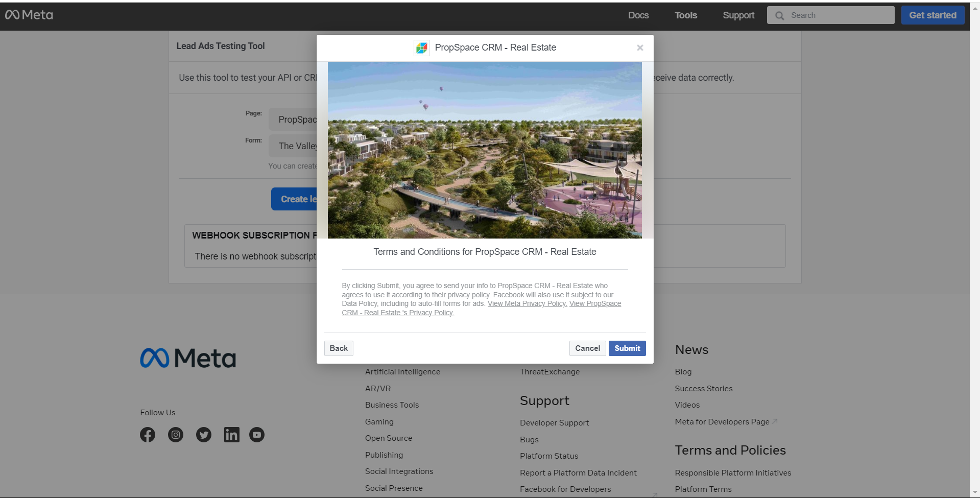Click the PropSpace CRM logo icon
The image size is (980, 498).
(421, 48)
